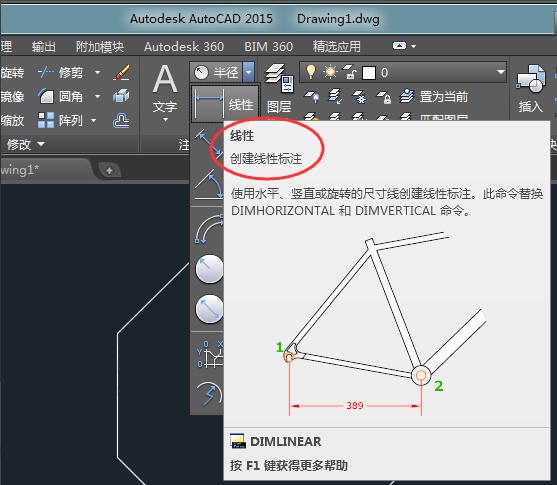This screenshot has height=485, width=557.
Task: Click layer isolate icon with arrow
Action: 335,96
